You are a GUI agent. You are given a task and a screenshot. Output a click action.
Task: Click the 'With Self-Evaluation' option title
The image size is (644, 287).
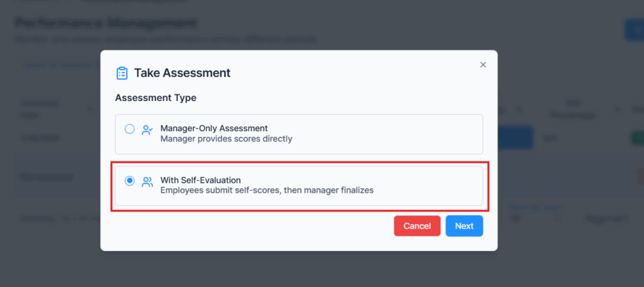(200, 180)
